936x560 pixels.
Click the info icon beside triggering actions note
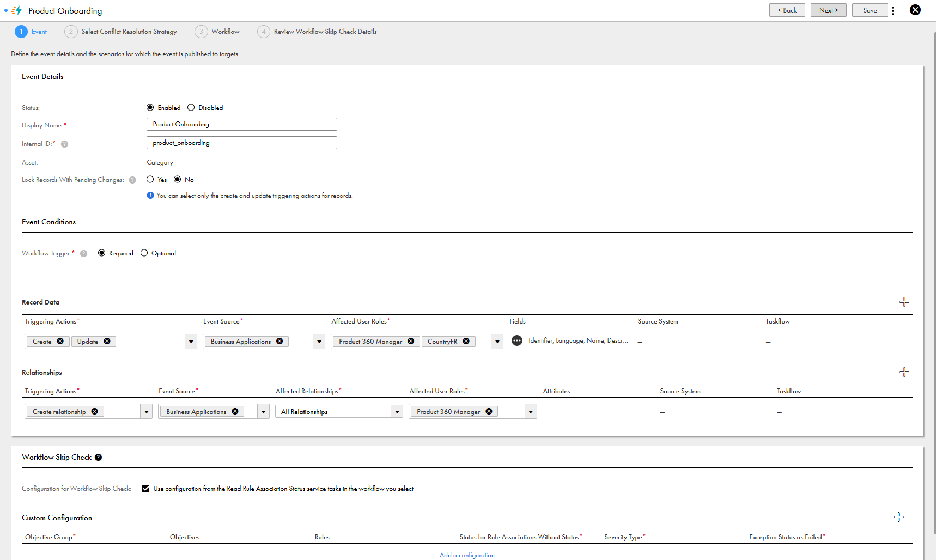pyautogui.click(x=150, y=196)
